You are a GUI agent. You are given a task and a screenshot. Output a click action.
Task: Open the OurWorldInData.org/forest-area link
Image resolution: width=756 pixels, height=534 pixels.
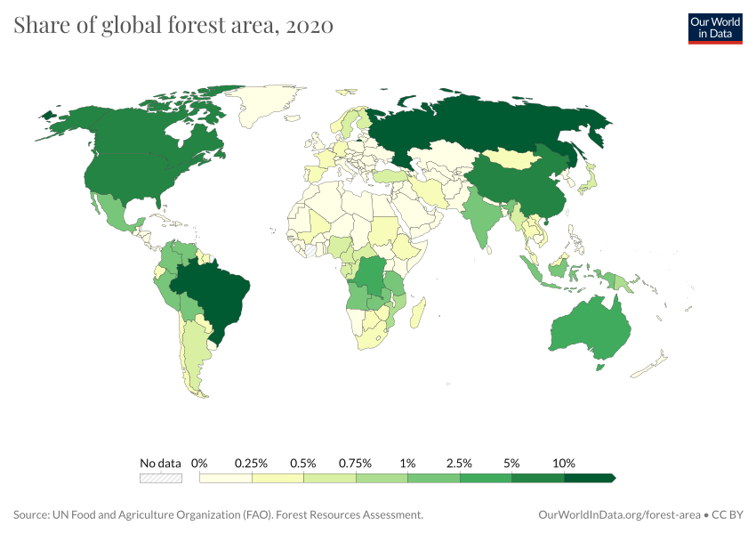click(x=619, y=514)
